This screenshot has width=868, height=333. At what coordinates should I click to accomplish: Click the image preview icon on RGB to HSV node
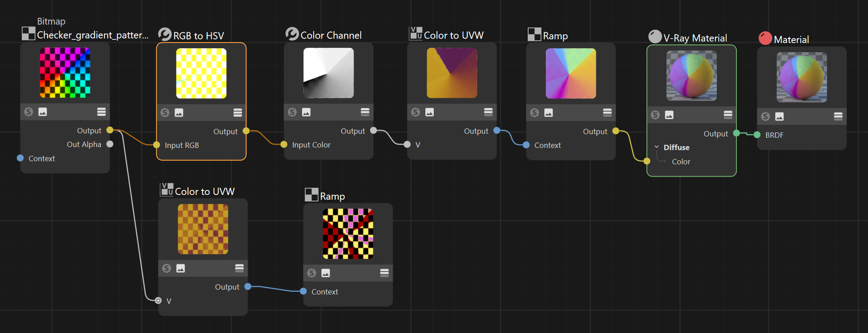point(179,113)
